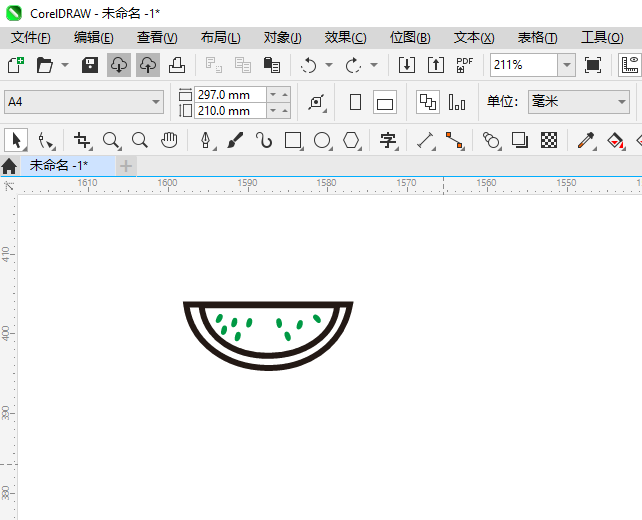The image size is (642, 520).
Task: Select the Pick tool arrow
Action: (16, 140)
